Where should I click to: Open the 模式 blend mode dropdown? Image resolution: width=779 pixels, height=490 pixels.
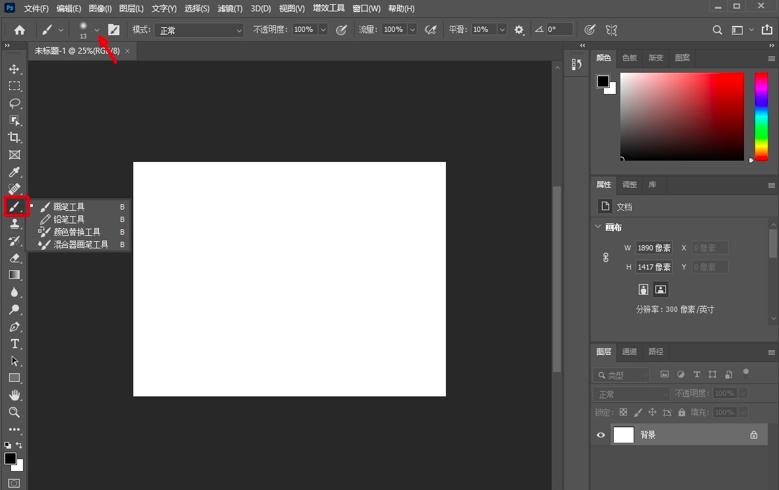[x=200, y=30]
